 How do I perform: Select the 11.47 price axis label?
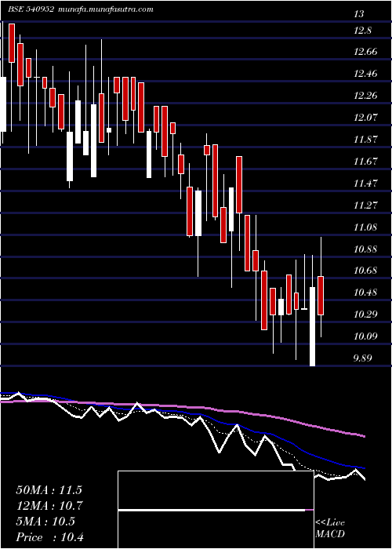pyautogui.click(x=365, y=183)
